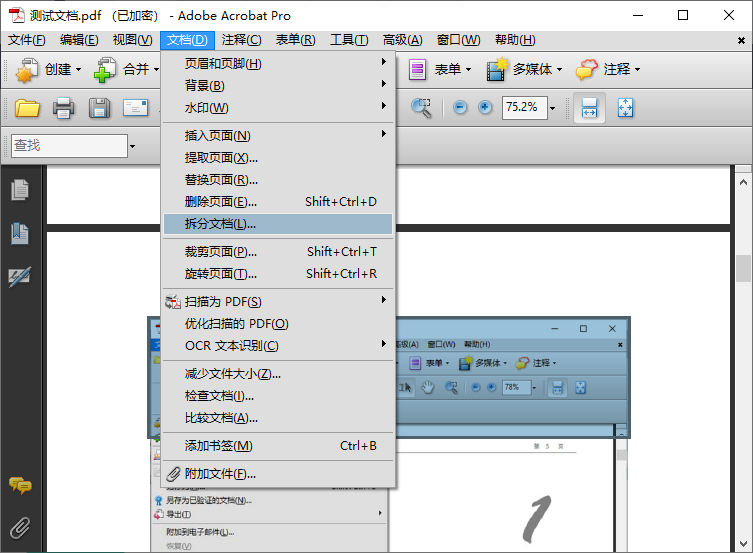The image size is (753, 553).
Task: Click the Save floppy disk icon
Action: (99, 108)
